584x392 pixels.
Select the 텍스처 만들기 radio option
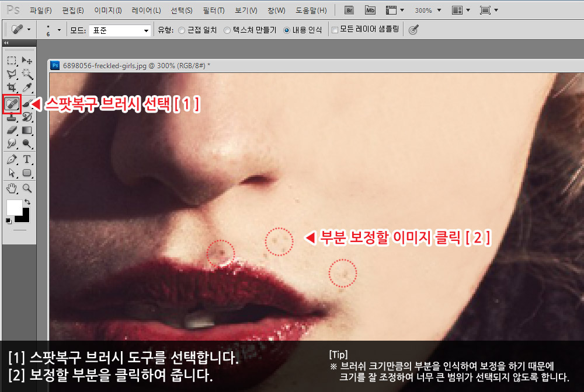(x=227, y=30)
